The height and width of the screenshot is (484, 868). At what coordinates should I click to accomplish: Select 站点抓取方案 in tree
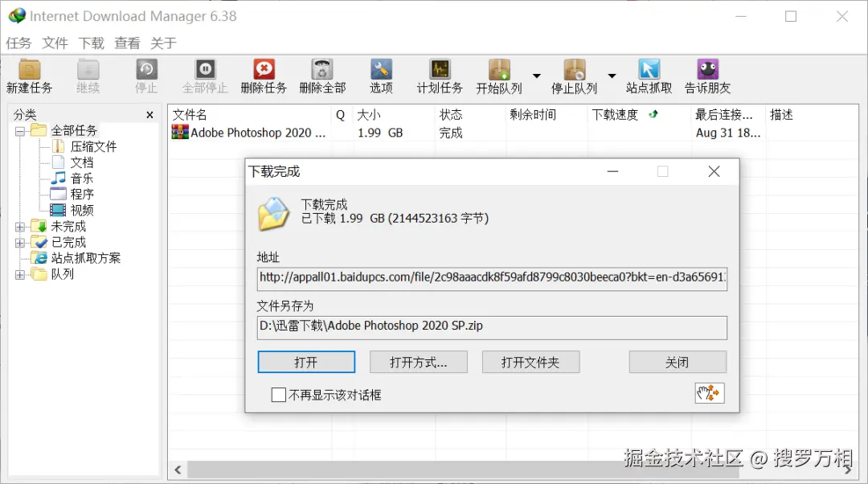[86, 258]
